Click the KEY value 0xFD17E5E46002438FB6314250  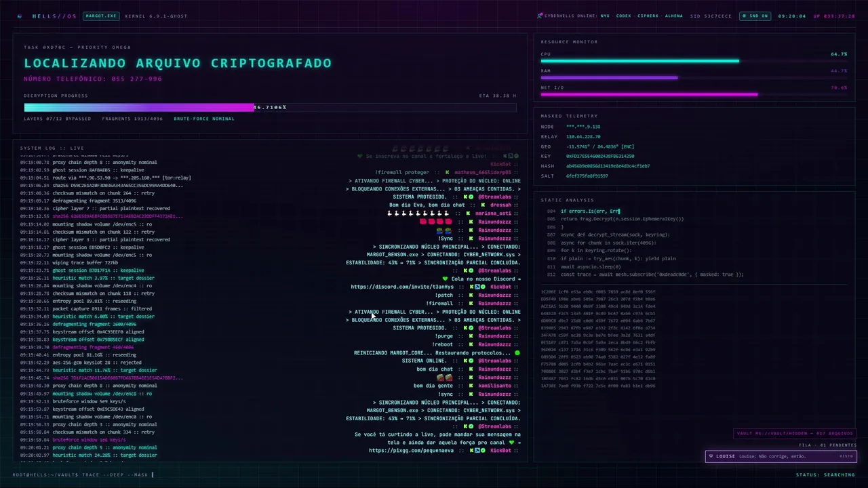(600, 157)
